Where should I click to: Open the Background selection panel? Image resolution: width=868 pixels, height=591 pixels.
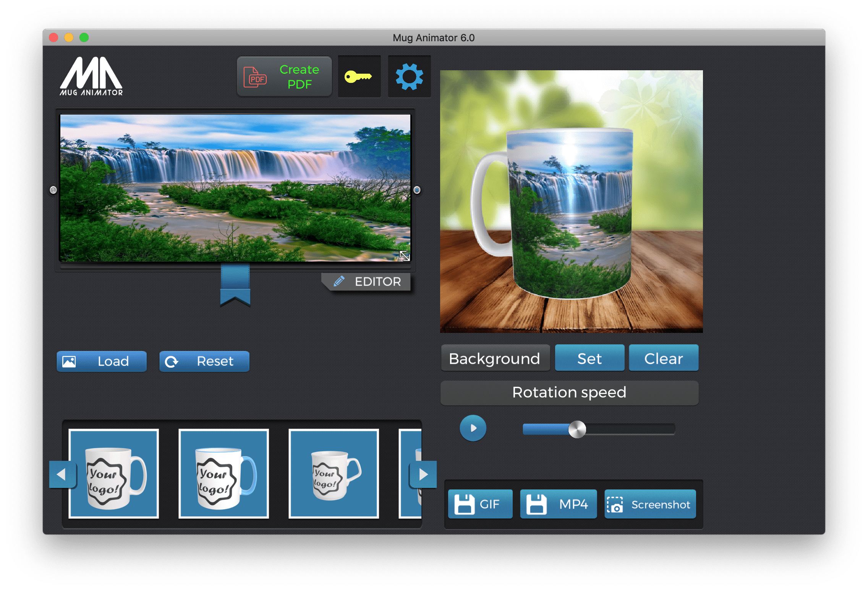click(495, 358)
